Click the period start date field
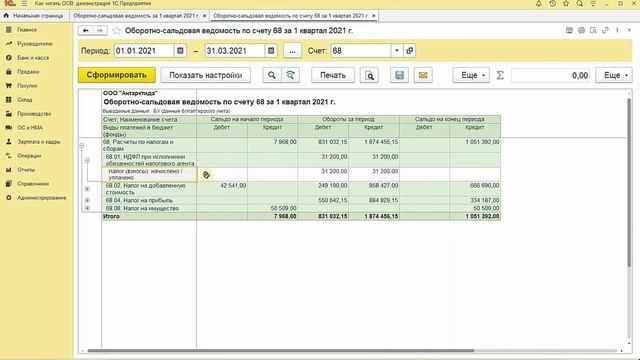 [x=144, y=51]
